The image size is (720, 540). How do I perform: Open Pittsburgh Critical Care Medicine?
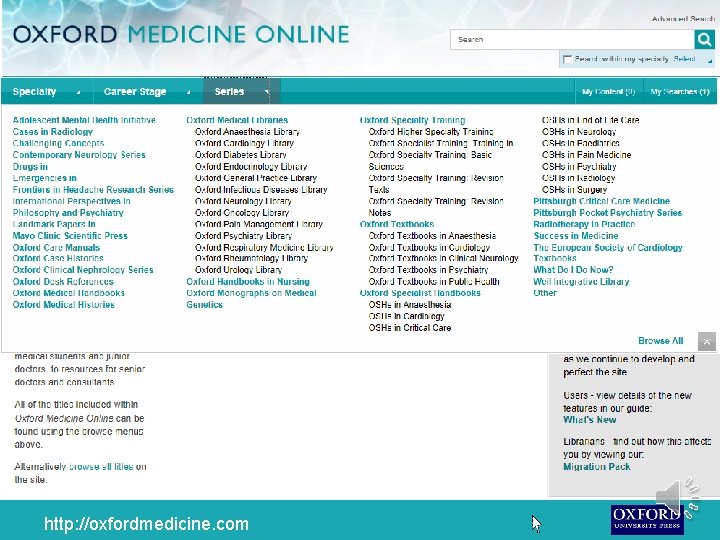(x=602, y=201)
